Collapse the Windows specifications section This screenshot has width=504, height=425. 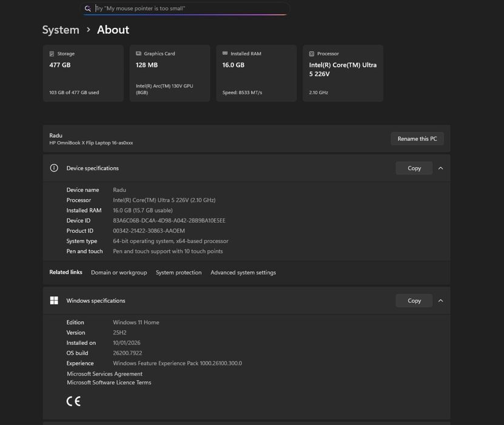[441, 301]
